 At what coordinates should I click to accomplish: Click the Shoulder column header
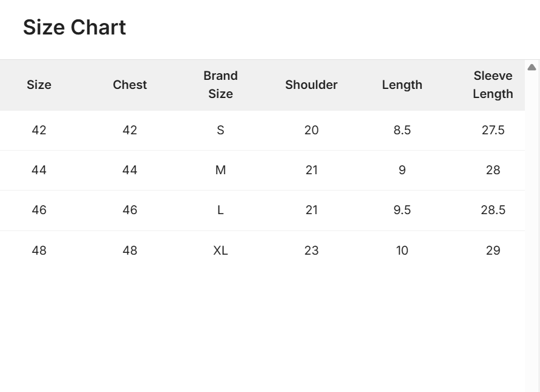tap(311, 85)
